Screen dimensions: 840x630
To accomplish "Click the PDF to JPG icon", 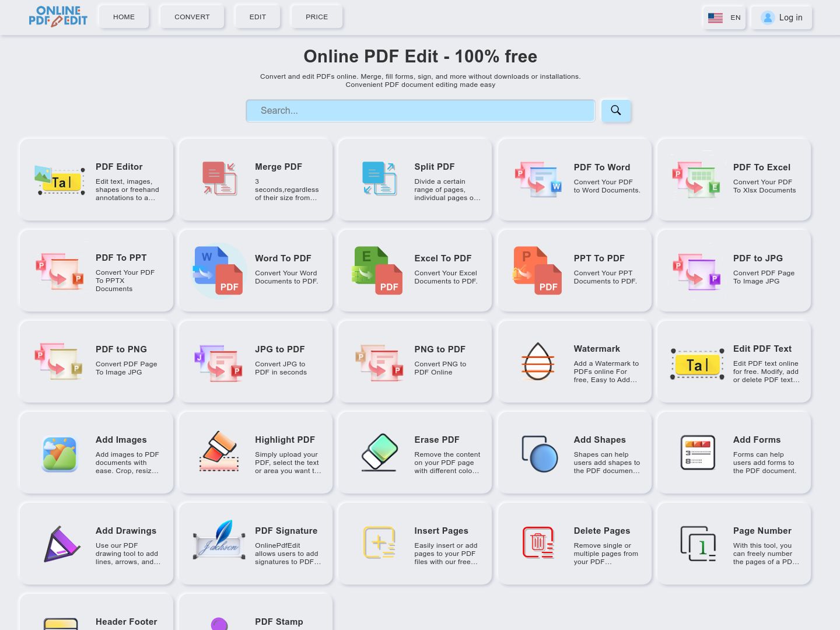I will 696,271.
